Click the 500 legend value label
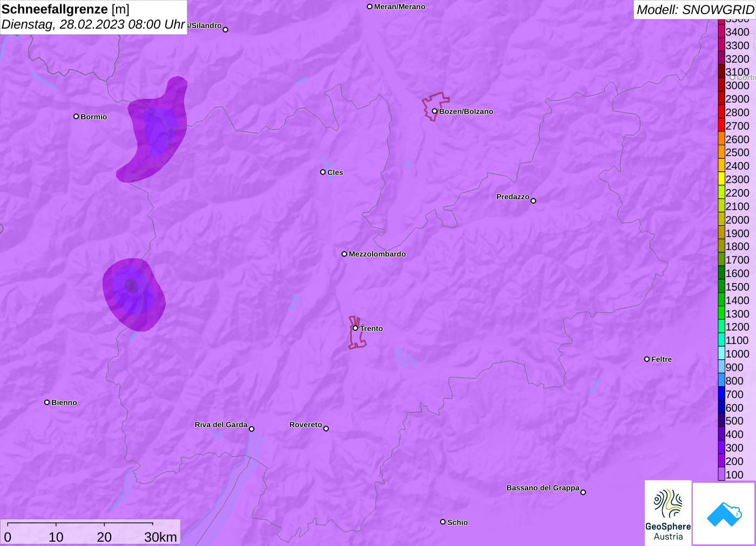The height and width of the screenshot is (546, 756). click(734, 421)
